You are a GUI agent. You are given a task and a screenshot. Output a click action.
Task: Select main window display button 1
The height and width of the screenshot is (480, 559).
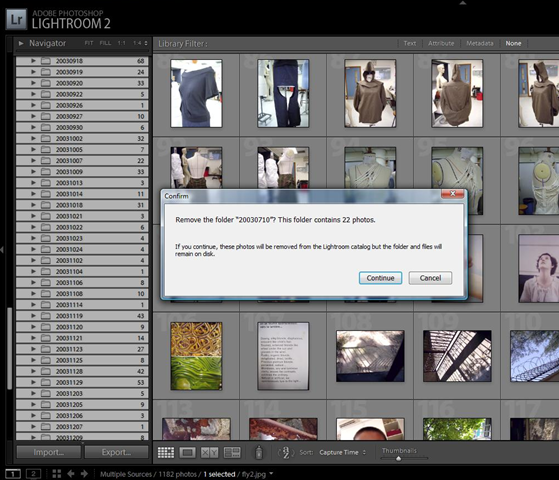pyautogui.click(x=13, y=474)
